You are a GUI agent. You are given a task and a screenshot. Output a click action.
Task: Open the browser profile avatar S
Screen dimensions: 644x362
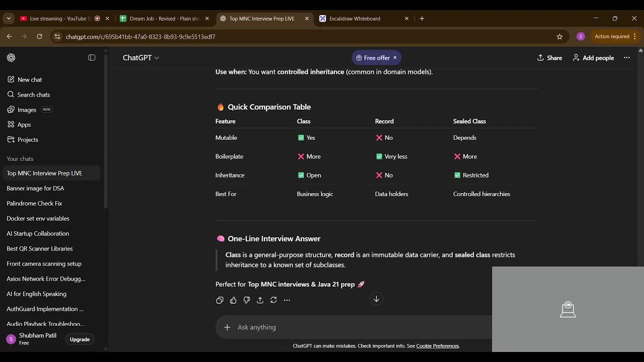[x=581, y=37]
